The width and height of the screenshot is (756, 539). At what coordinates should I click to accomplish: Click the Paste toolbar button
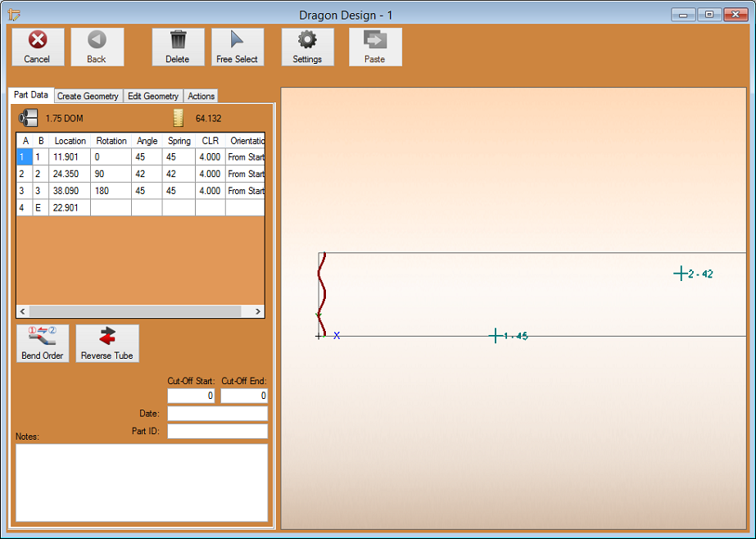375,47
